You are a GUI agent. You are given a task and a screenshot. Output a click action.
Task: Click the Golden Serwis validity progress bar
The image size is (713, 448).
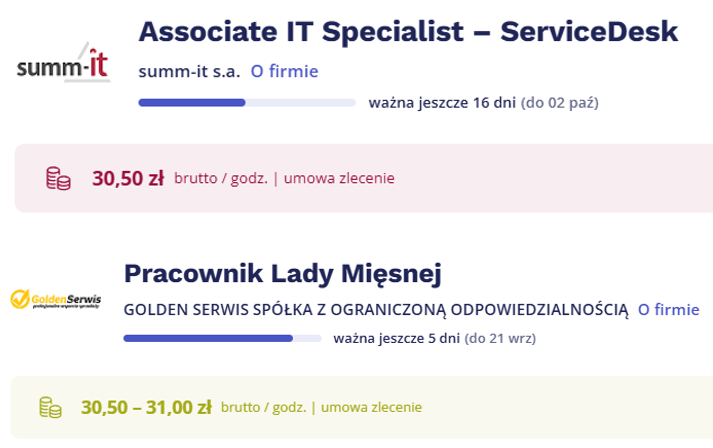222,338
